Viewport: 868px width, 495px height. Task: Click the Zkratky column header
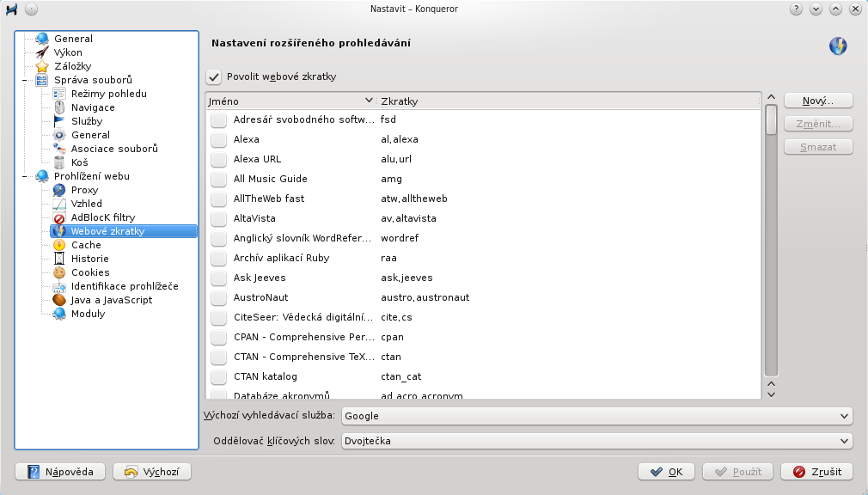(569, 101)
